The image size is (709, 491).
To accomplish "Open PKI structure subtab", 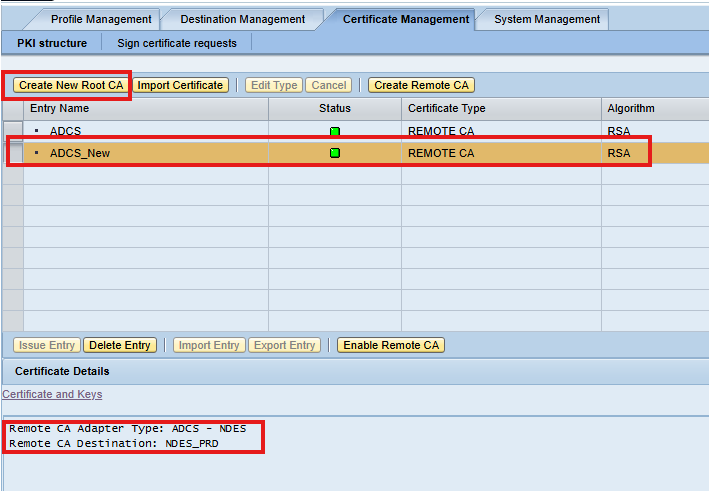I will (x=52, y=43).
